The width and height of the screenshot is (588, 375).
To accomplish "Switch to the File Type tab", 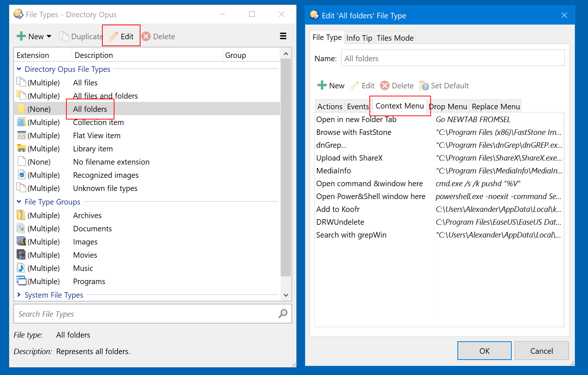I will coord(327,37).
